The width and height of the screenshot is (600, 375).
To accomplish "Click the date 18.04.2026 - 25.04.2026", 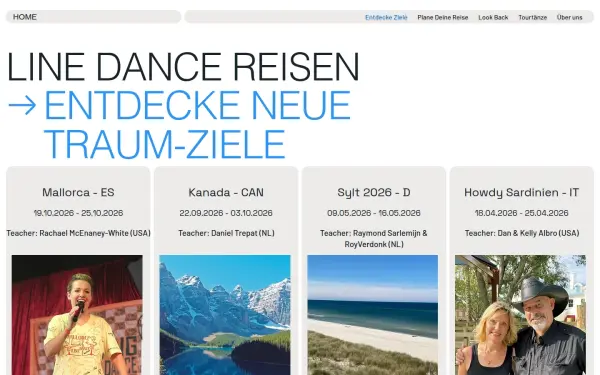I will pos(522,213).
